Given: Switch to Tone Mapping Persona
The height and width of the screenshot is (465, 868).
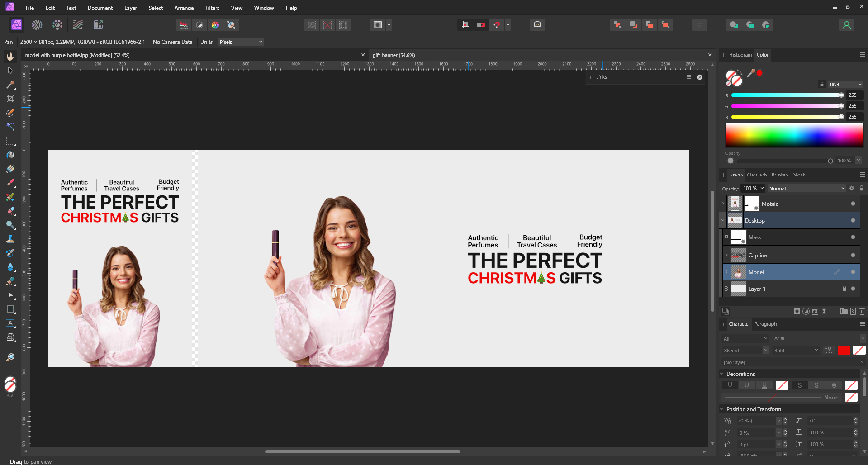Looking at the screenshot, I should coord(78,25).
